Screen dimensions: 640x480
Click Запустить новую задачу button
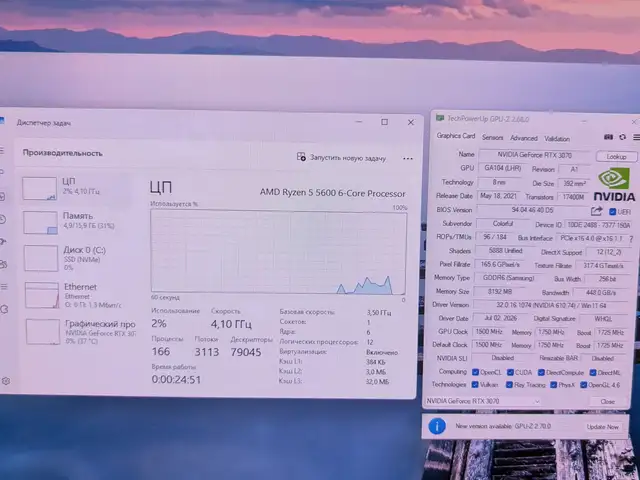tap(342, 158)
